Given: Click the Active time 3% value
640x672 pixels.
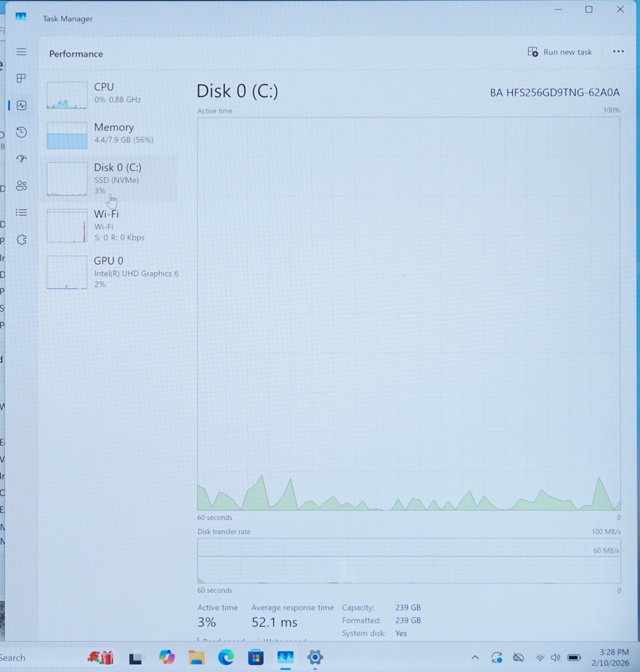Looking at the screenshot, I should [207, 622].
